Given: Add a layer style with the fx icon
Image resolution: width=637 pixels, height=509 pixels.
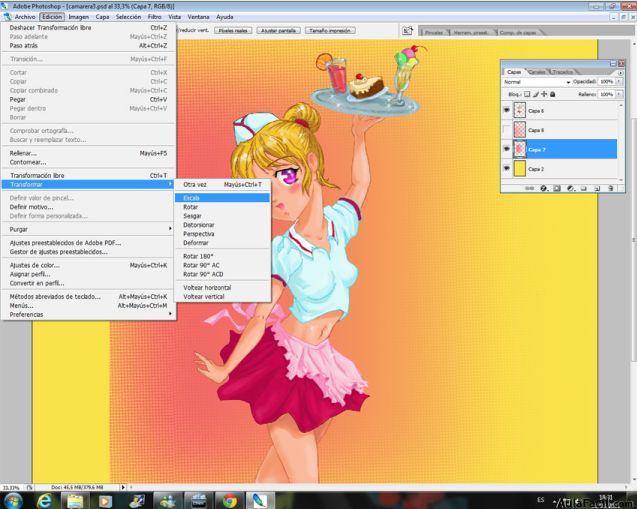Looking at the screenshot, I should [544, 188].
